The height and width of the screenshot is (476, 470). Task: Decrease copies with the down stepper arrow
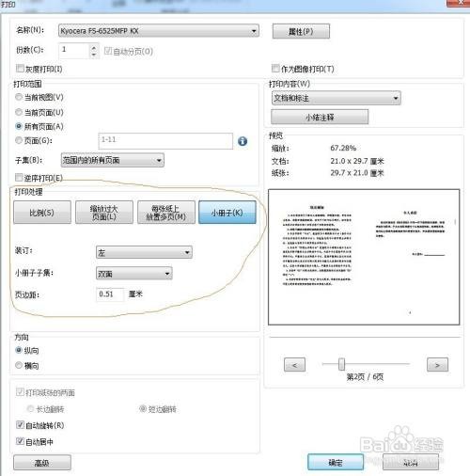pyautogui.click(x=94, y=55)
